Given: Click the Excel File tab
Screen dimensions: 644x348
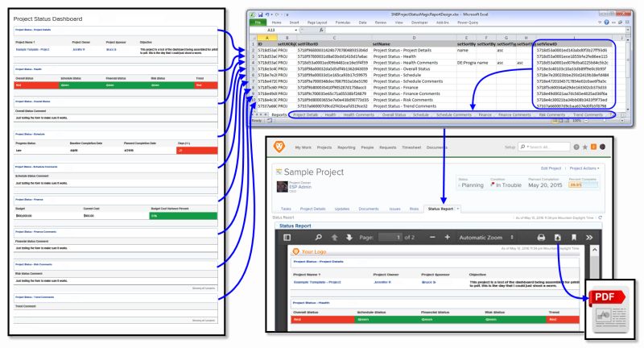Looking at the screenshot, I should click(x=258, y=23).
